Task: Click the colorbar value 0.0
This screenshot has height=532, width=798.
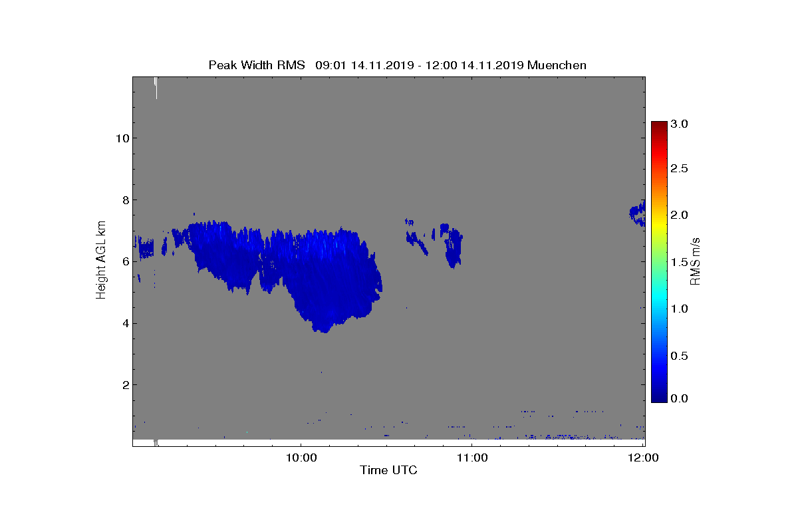Action: (x=679, y=398)
